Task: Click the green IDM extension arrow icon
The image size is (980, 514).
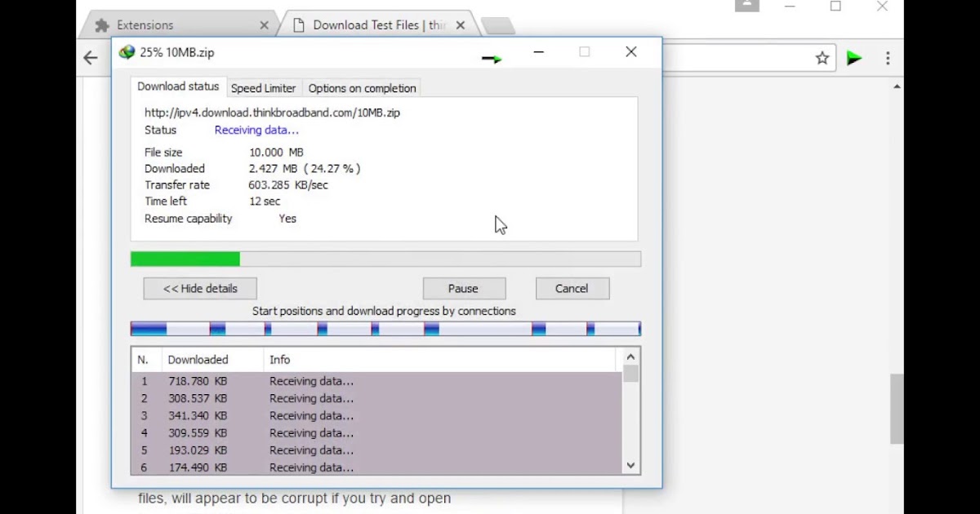Action: tap(854, 58)
